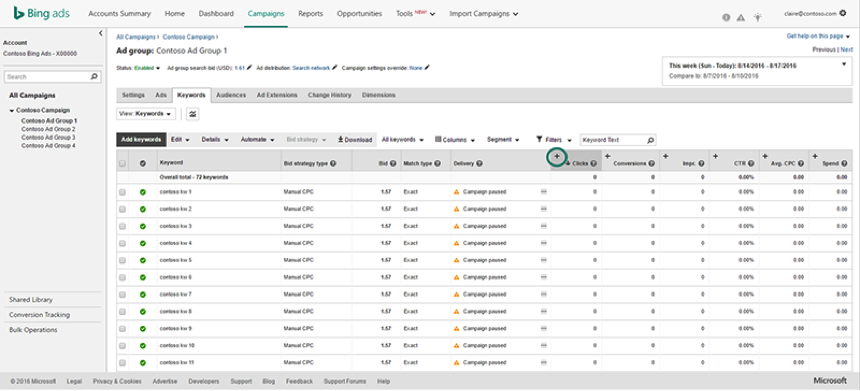860x391 pixels.
Task: Toggle the performance chart icon button
Action: (x=193, y=114)
